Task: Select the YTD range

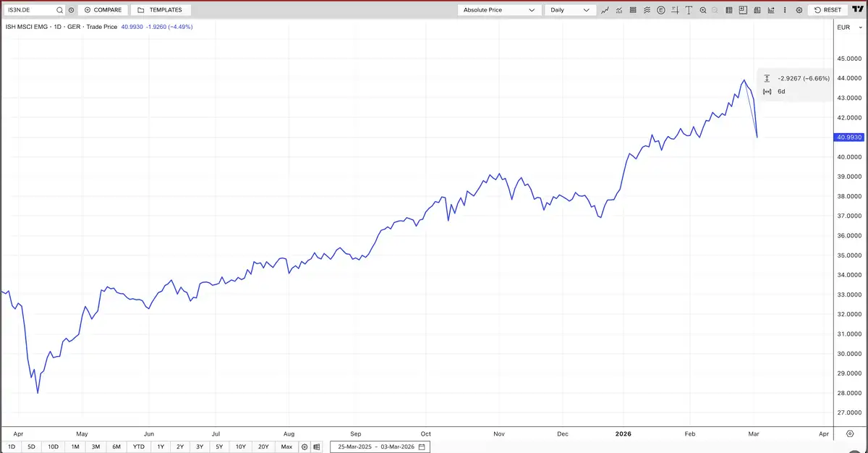Action: tap(139, 446)
